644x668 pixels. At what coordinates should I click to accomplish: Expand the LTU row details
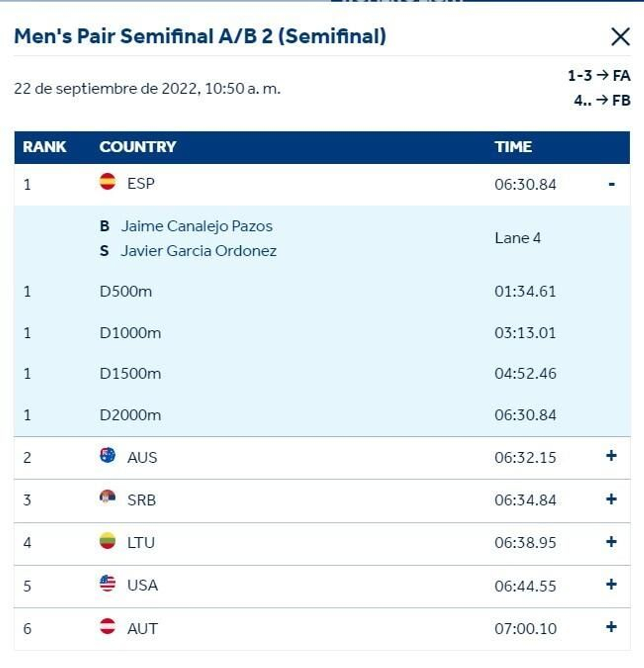click(x=611, y=542)
